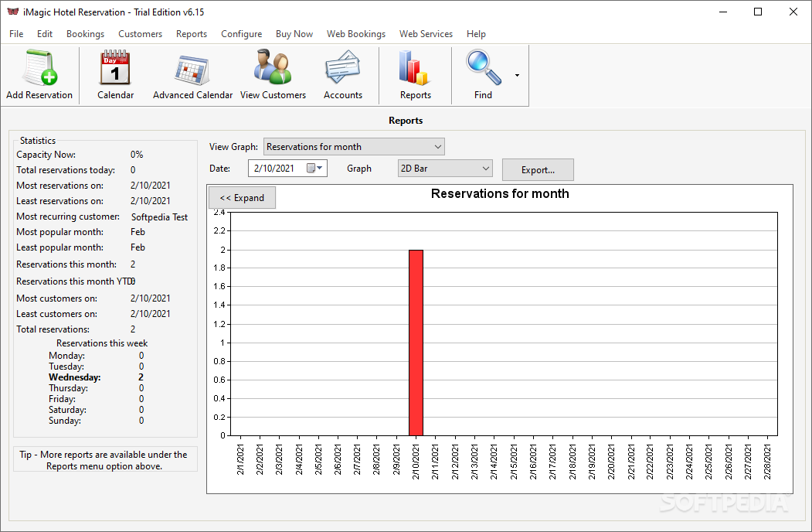Open the Web Bookings menu

[x=355, y=34]
